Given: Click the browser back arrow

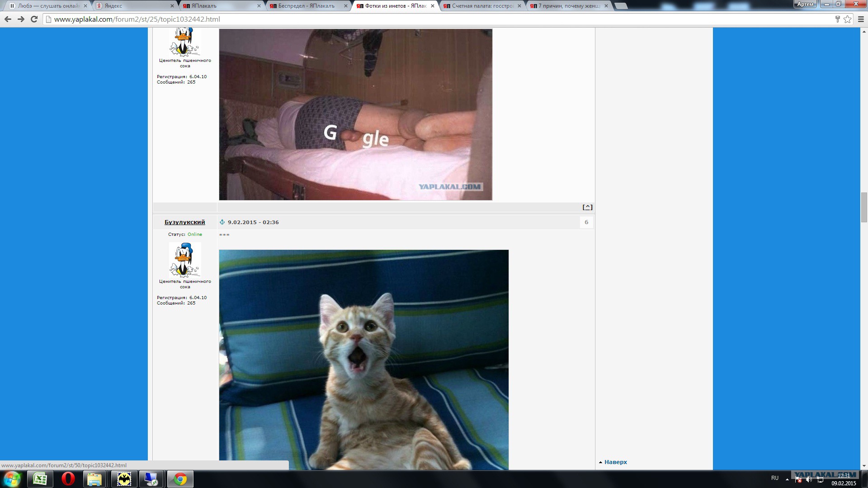Looking at the screenshot, I should [x=8, y=19].
